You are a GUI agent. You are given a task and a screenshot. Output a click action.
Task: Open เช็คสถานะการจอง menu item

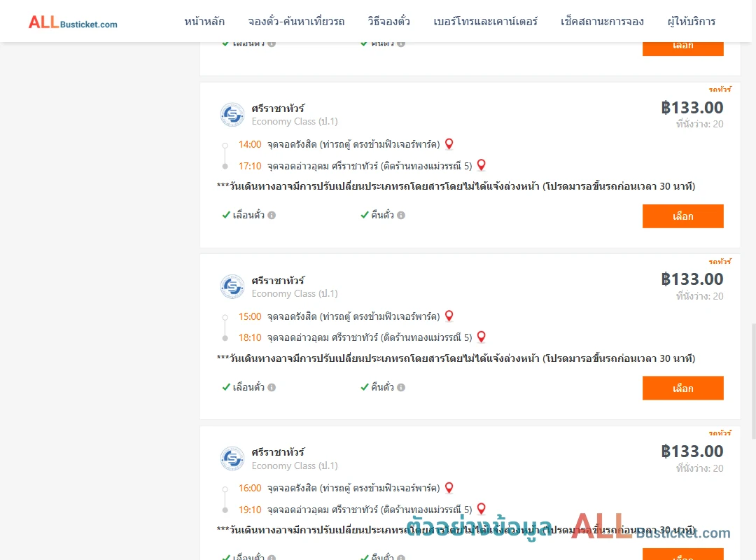(x=602, y=22)
